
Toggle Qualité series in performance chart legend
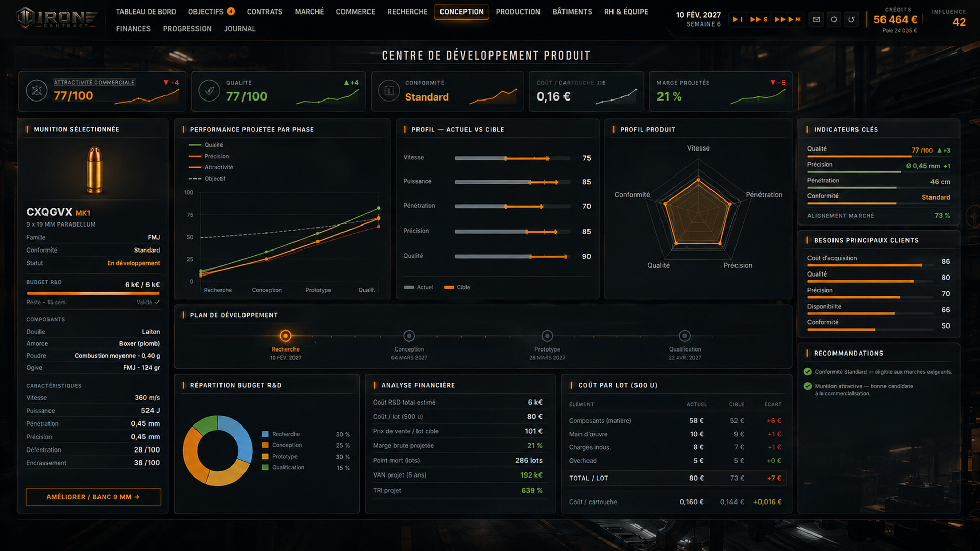pos(206,145)
